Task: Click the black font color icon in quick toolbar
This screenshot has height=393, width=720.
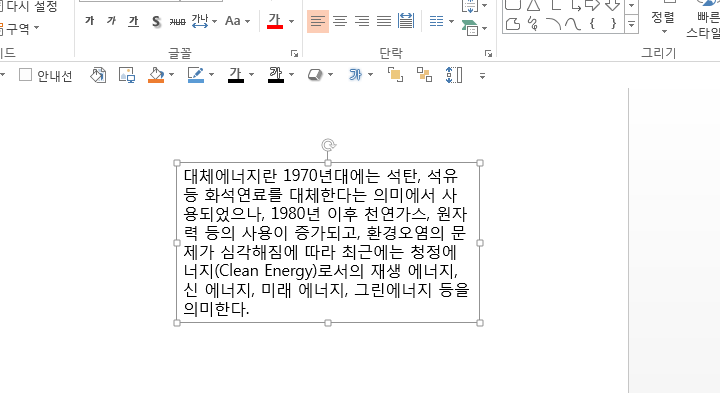Action: click(236, 75)
